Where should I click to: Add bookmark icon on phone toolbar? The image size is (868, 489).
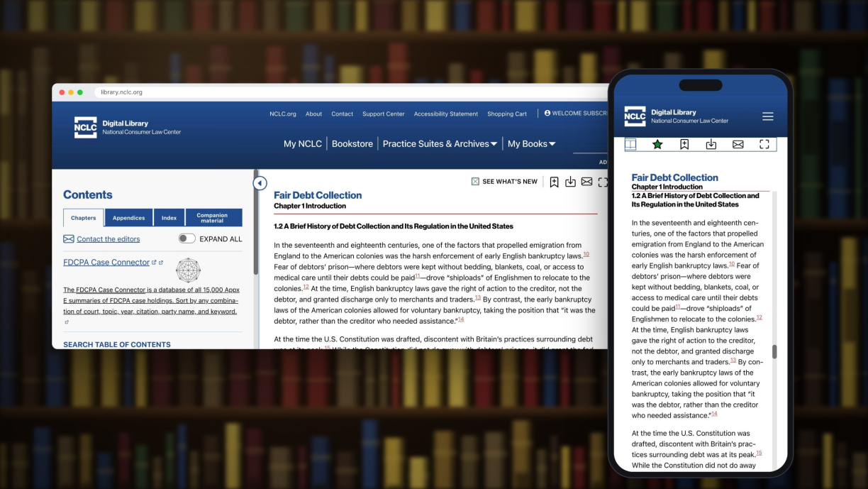pos(684,144)
